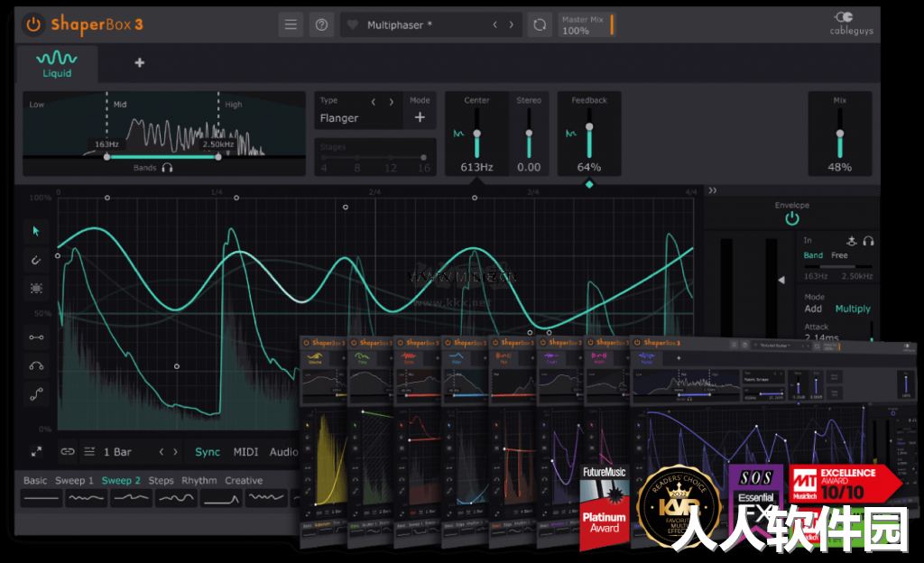The image size is (924, 563).
Task: Click the Center slider handle
Action: (476, 134)
